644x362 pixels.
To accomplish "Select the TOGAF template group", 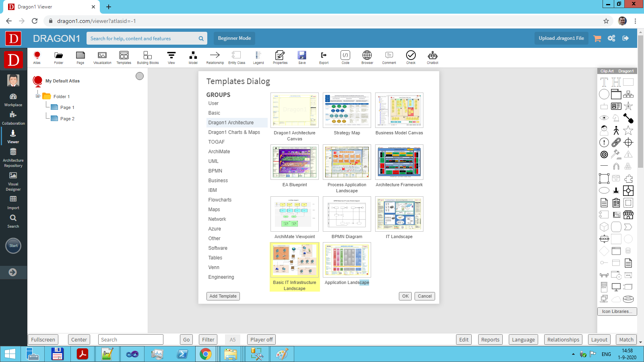I will [x=217, y=142].
